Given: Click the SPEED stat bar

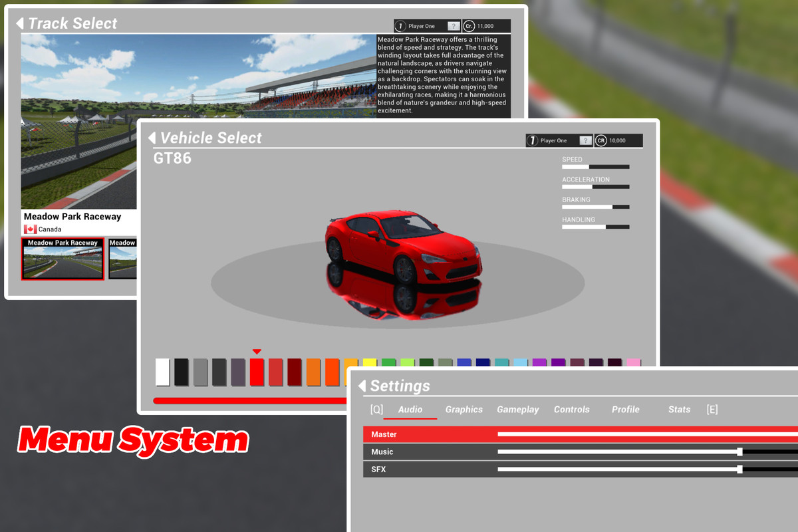Looking at the screenshot, I should [596, 167].
